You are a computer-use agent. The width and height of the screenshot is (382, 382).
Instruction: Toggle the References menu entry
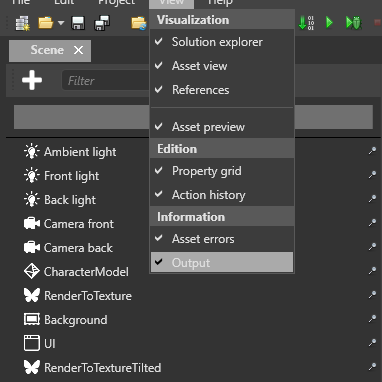[222, 90]
